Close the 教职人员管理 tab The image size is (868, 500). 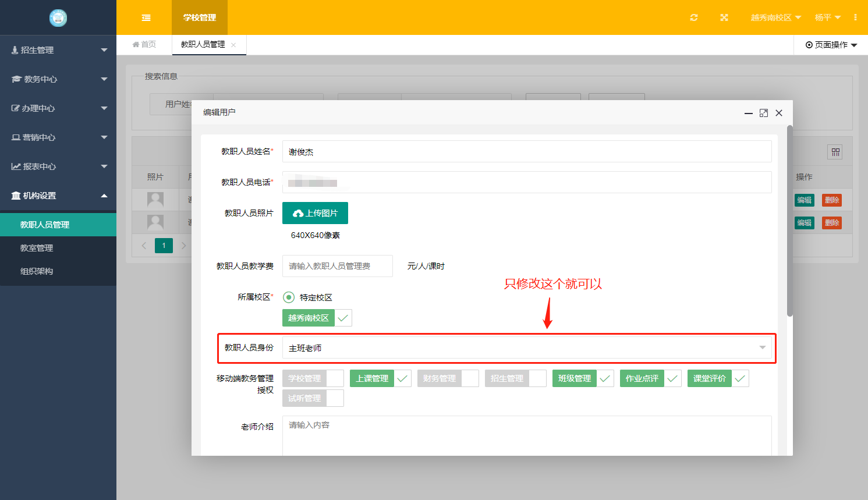[x=233, y=45]
